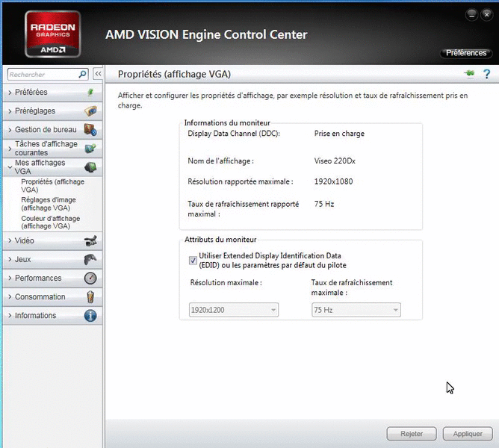Click the Appliquer button
The height and width of the screenshot is (448, 499).
(468, 434)
